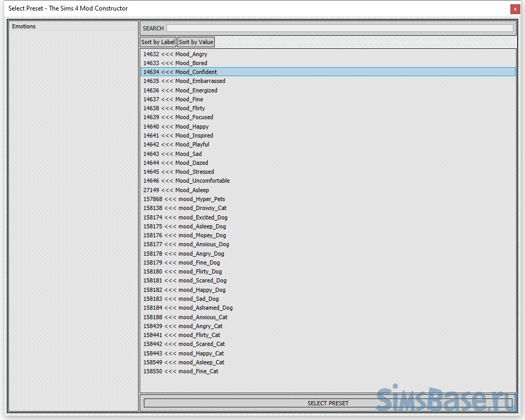Image resolution: width=525 pixels, height=420 pixels.
Task: Select the mood_Fine_Cat entry
Action: pyautogui.click(x=181, y=371)
